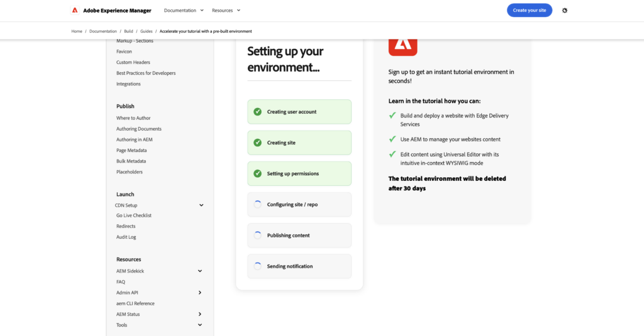
Task: Open CDN Setup sidebar item
Action: click(x=126, y=205)
